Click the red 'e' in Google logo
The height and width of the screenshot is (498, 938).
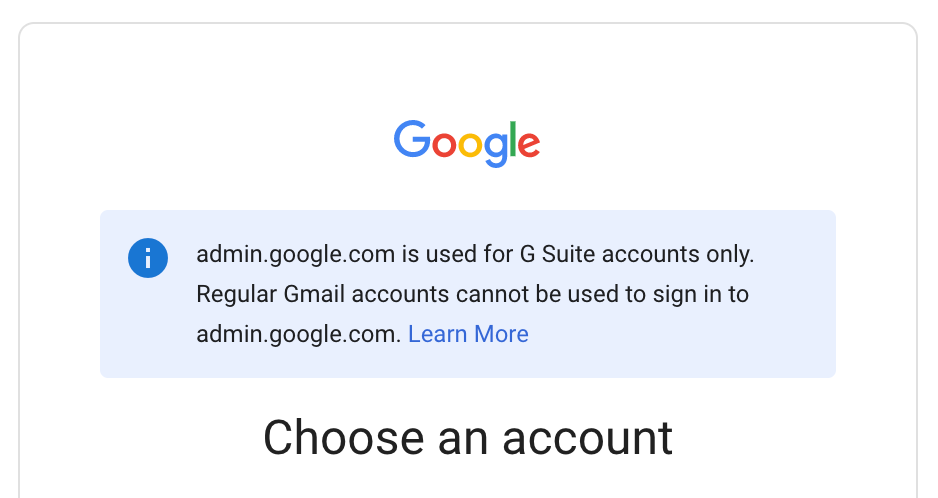pos(529,144)
